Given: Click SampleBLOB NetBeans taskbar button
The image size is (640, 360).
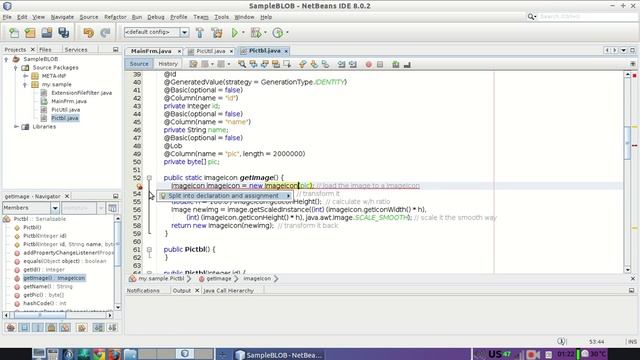Looking at the screenshot, I should (x=280, y=355).
